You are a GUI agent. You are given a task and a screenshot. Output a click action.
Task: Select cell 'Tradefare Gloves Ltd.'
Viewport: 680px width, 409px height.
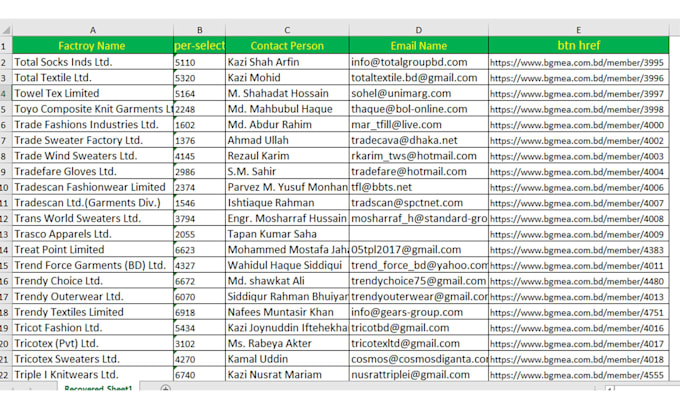tap(92, 171)
